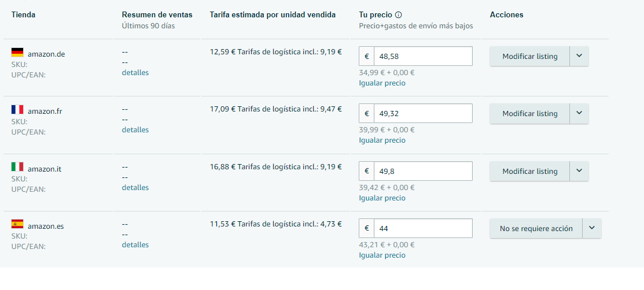The image size is (644, 290).
Task: Focus the amazon.es price field showing 44
Action: 422,228
